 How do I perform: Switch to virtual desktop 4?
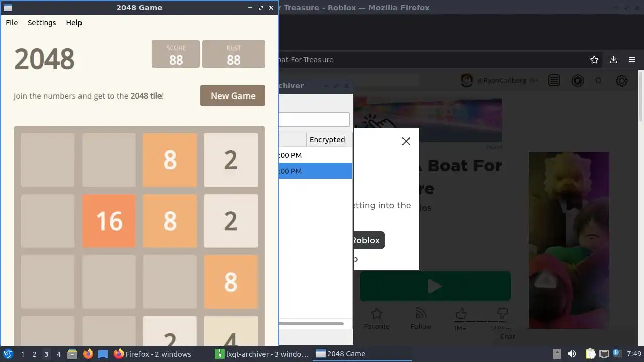pyautogui.click(x=58, y=354)
